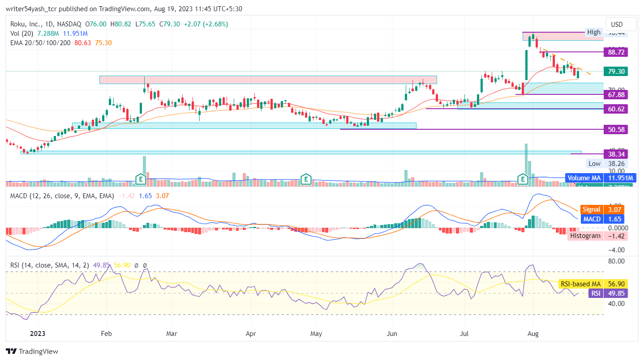
Task: Click the purple RSI label
Action: coord(595,293)
